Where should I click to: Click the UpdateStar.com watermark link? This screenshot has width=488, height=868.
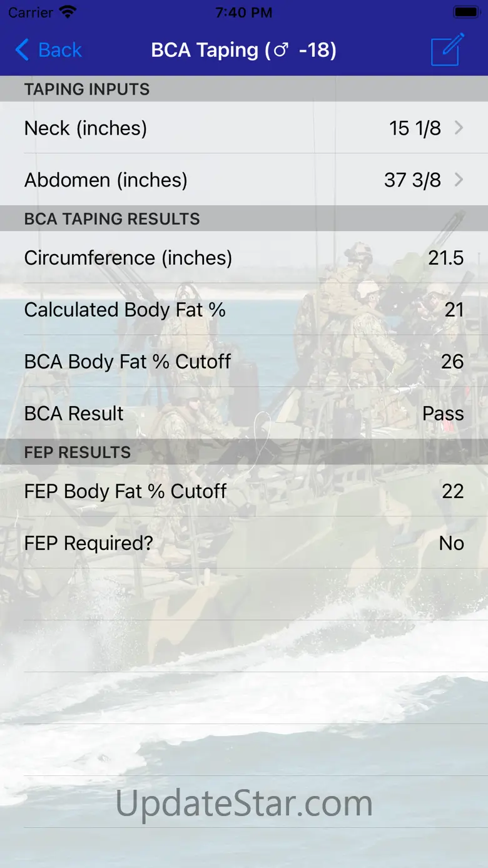[x=244, y=804]
